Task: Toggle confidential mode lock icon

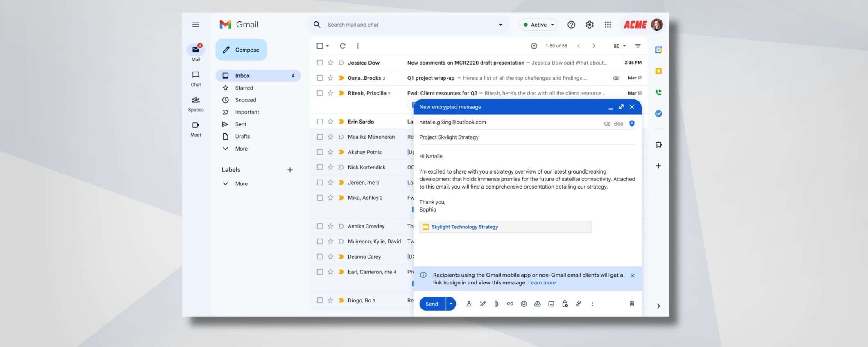Action: (x=565, y=304)
